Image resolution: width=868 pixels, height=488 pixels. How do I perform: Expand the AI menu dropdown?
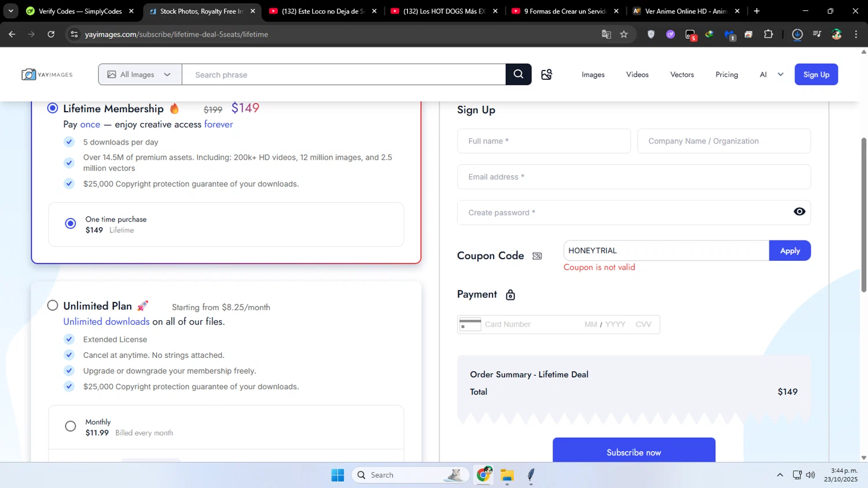tap(772, 75)
